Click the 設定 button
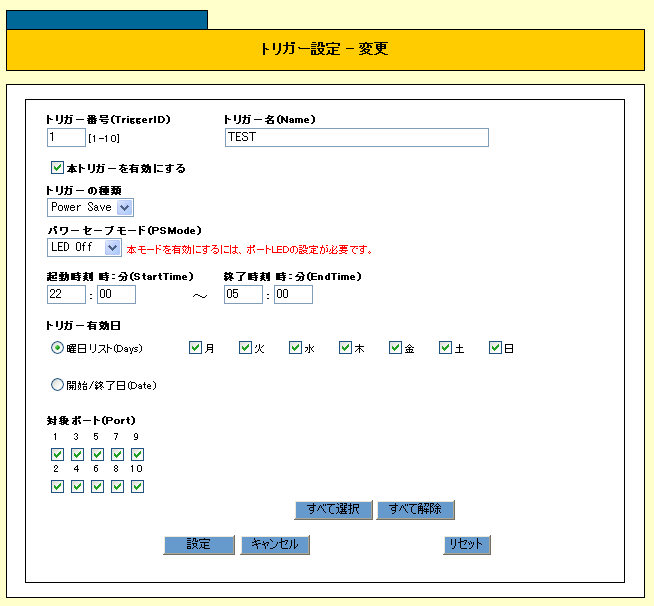 [199, 545]
